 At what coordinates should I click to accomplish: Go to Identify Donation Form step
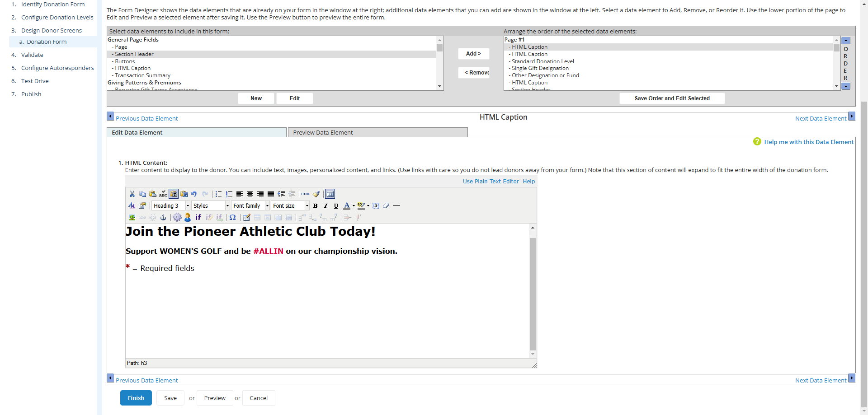click(53, 4)
